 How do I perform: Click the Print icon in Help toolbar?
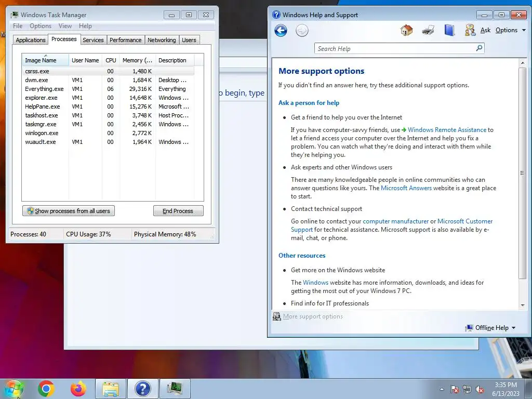[x=428, y=30]
